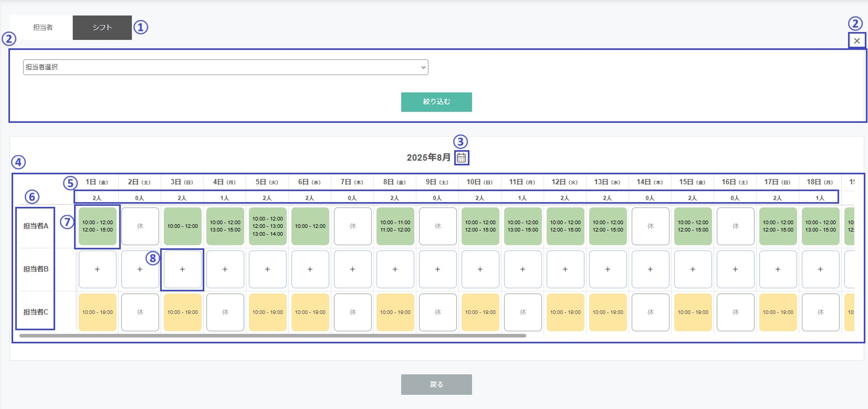
Task: Click the horizontal scrollbar under the shift table
Action: click(273, 336)
